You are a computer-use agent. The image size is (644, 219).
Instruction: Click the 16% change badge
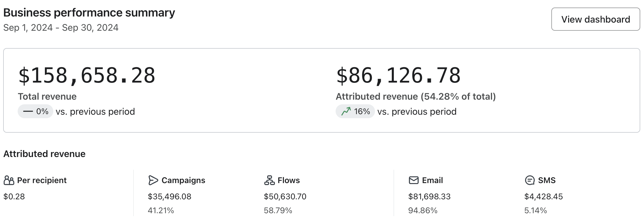(355, 112)
